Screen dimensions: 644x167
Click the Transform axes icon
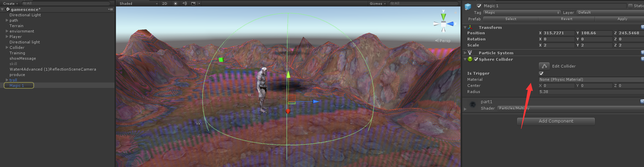[x=470, y=27]
